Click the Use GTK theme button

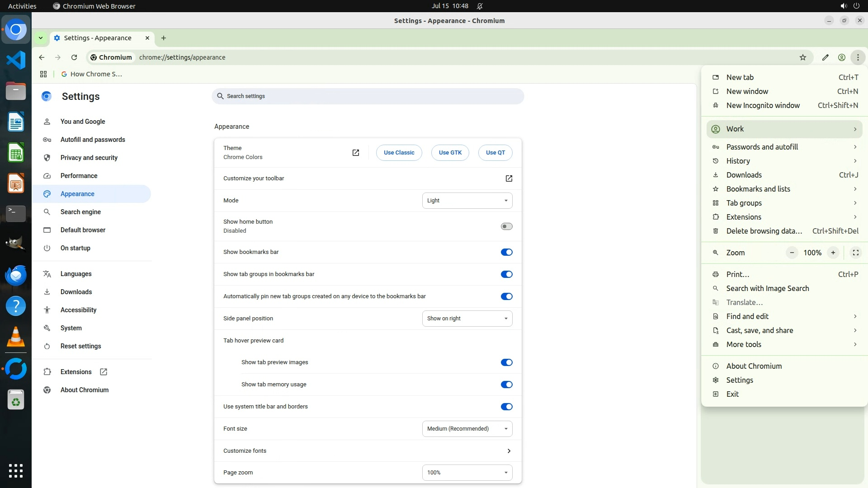(450, 153)
